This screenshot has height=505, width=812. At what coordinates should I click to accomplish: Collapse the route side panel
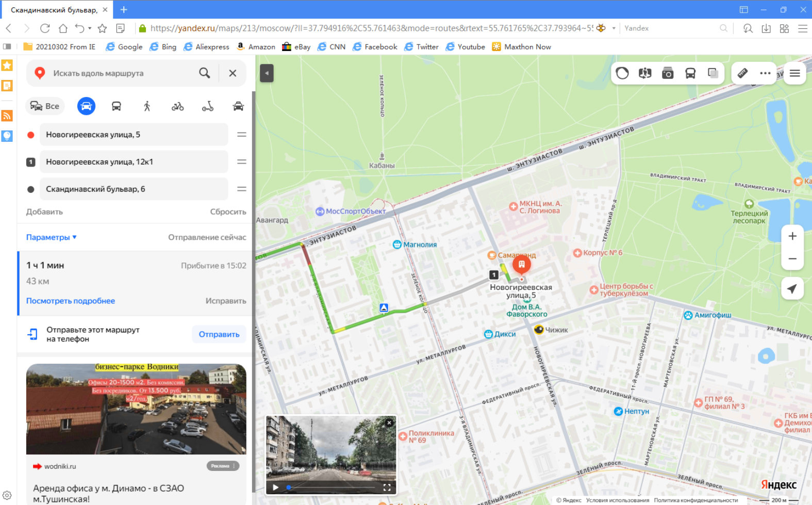point(267,73)
